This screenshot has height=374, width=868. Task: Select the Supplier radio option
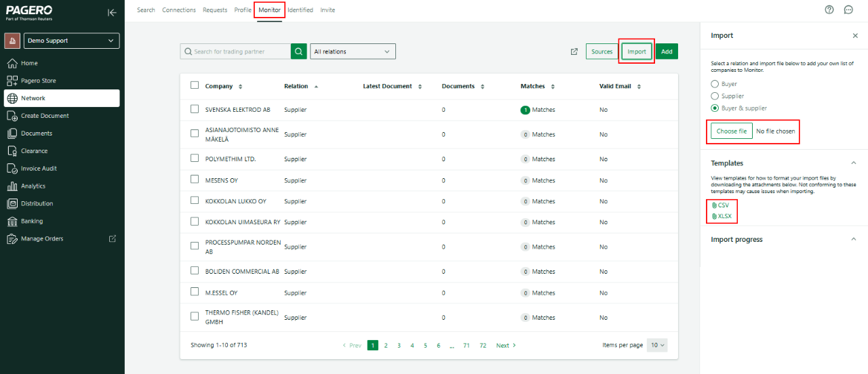(715, 96)
